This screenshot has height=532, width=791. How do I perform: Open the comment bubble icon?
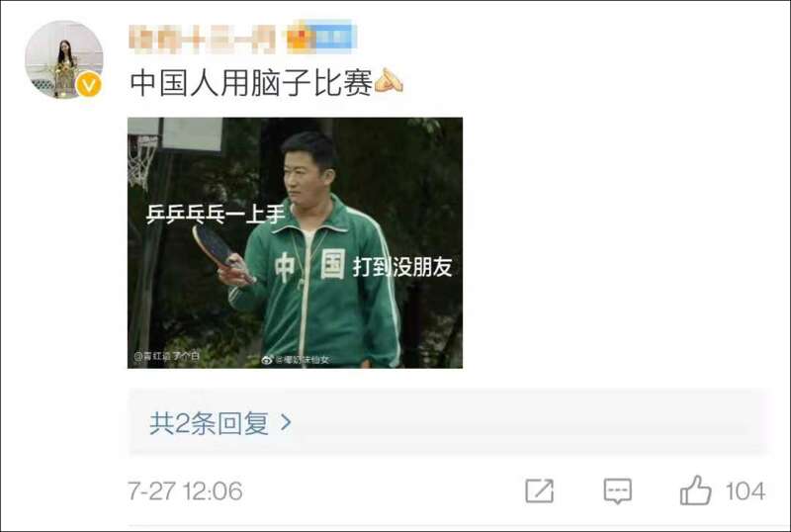[617, 491]
